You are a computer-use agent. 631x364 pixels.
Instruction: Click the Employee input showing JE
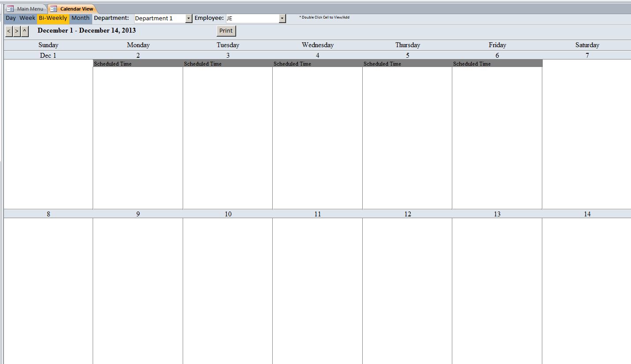click(x=252, y=18)
